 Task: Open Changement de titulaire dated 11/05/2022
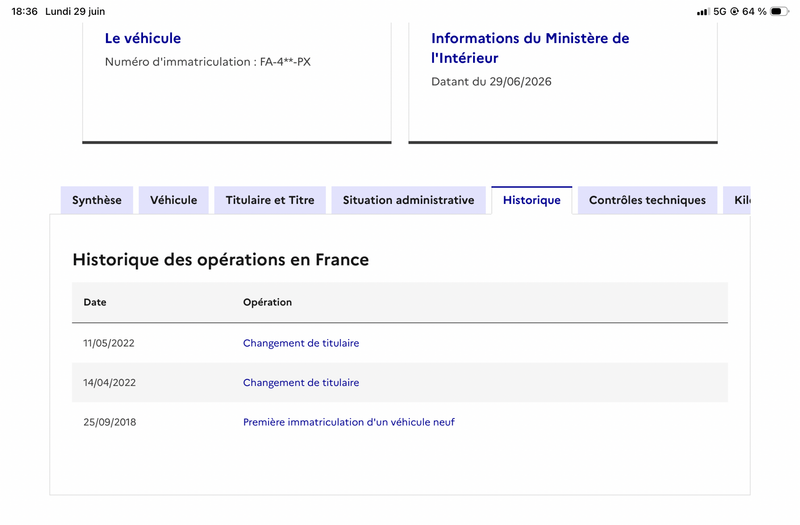pyautogui.click(x=301, y=343)
